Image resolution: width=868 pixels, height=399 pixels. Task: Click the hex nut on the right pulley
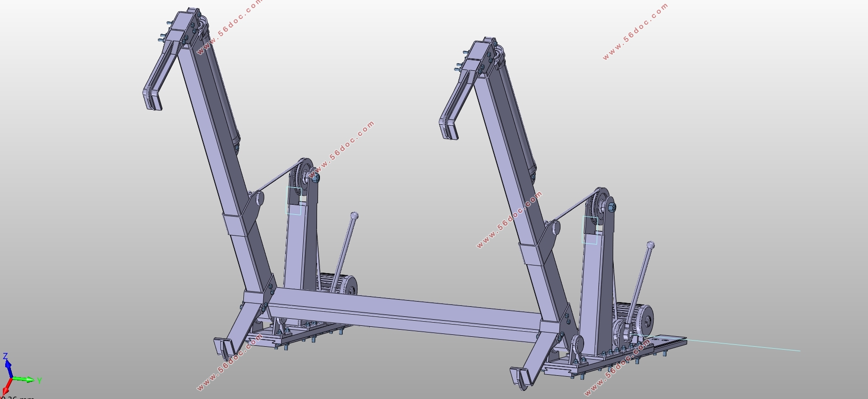[x=611, y=207]
